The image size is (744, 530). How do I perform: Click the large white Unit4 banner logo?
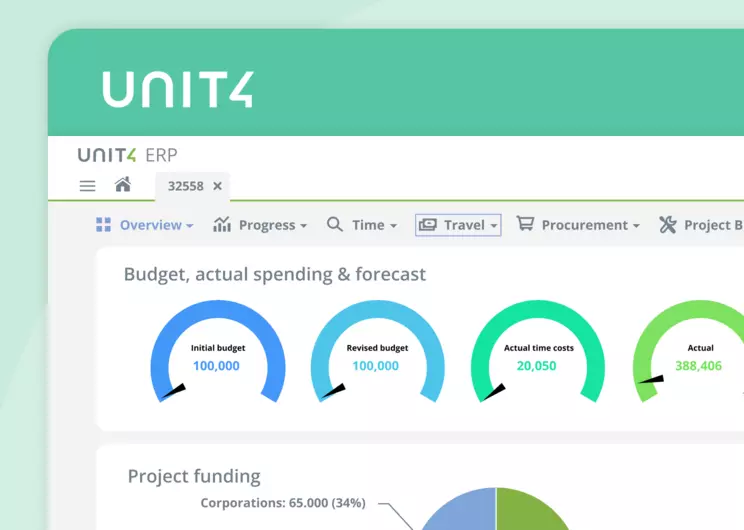click(178, 90)
